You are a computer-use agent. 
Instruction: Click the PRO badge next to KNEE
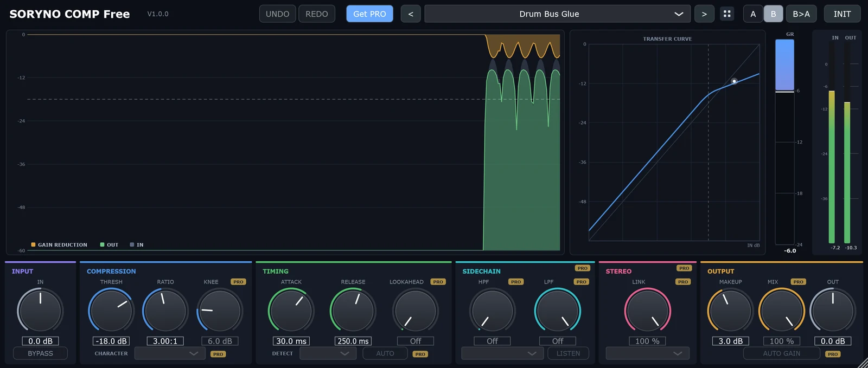[x=238, y=282]
